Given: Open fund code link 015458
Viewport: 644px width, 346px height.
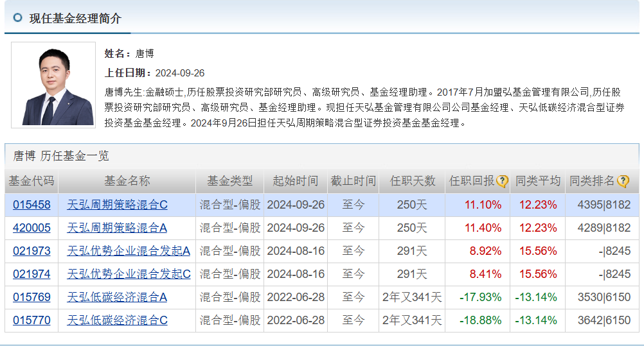Looking at the screenshot, I should click(31, 205).
